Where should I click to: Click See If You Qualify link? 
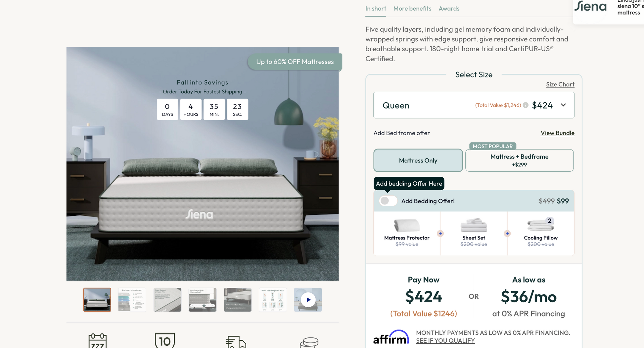445,341
